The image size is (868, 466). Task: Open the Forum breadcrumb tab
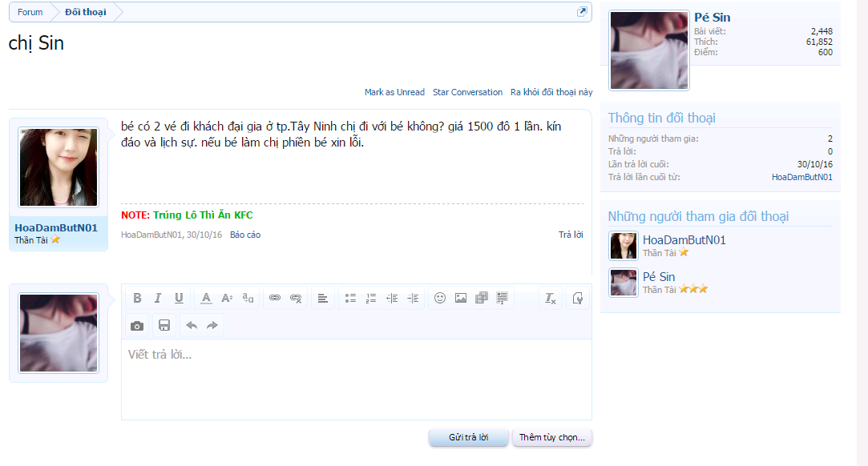click(x=30, y=12)
